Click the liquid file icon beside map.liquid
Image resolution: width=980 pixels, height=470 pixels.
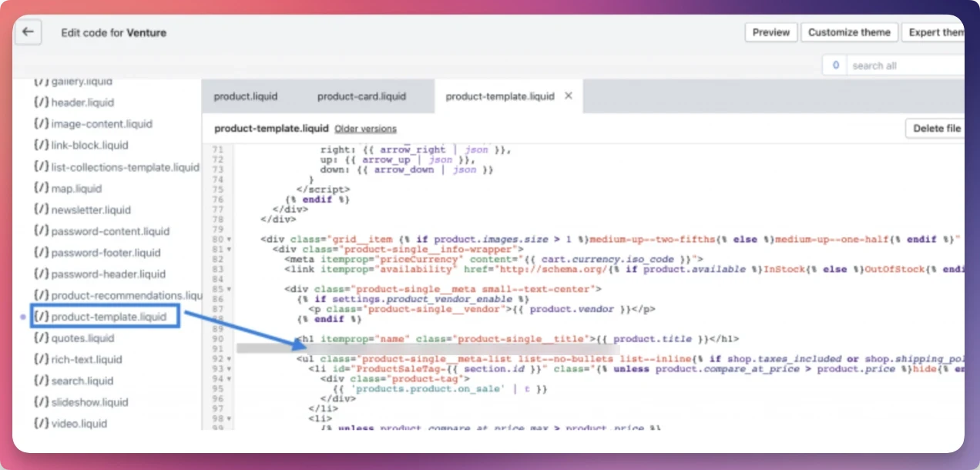coord(42,189)
